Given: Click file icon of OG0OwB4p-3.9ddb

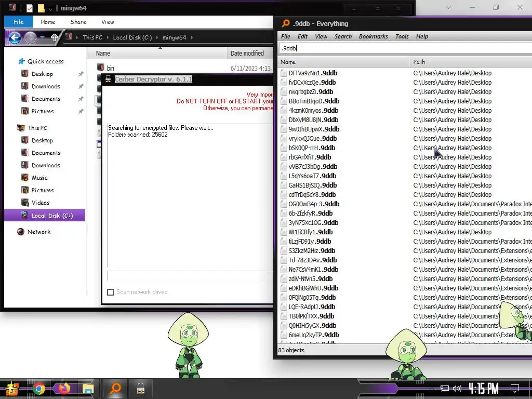Looking at the screenshot, I should coord(284,204).
